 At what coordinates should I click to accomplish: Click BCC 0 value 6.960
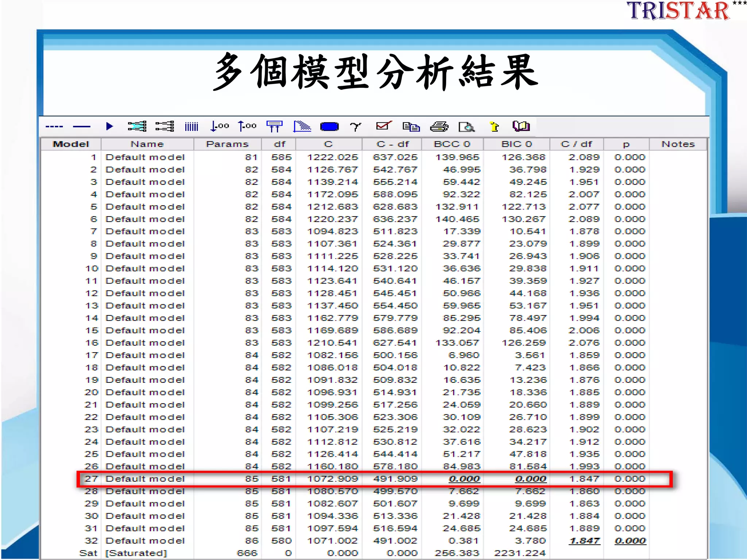pos(464,355)
